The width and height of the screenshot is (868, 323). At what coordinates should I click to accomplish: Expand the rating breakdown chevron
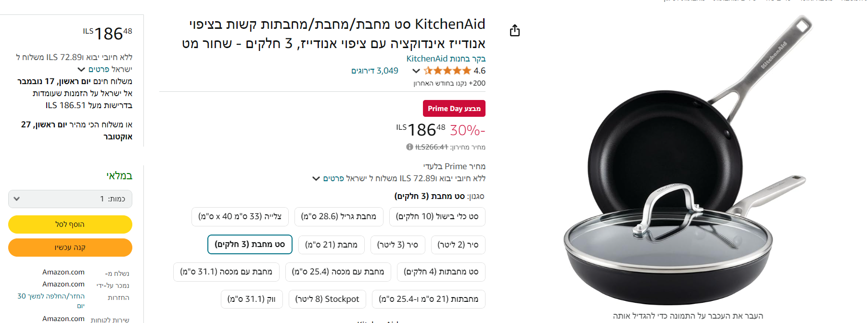[416, 71]
